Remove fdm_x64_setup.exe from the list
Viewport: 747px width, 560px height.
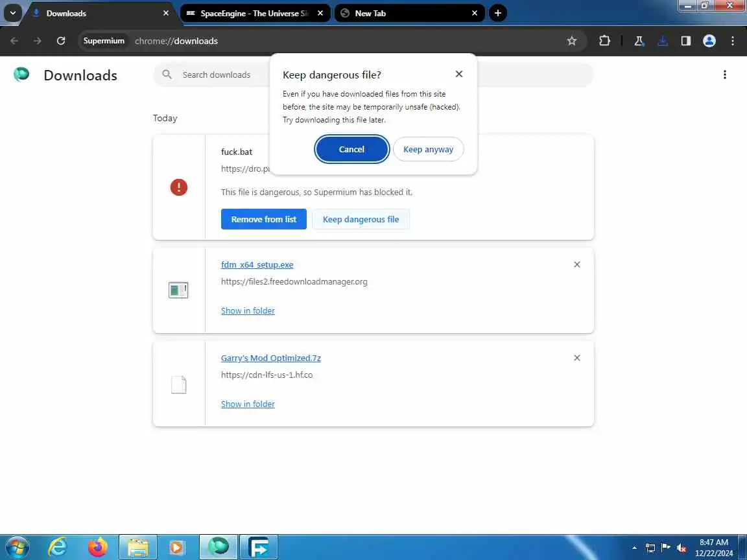tap(577, 264)
